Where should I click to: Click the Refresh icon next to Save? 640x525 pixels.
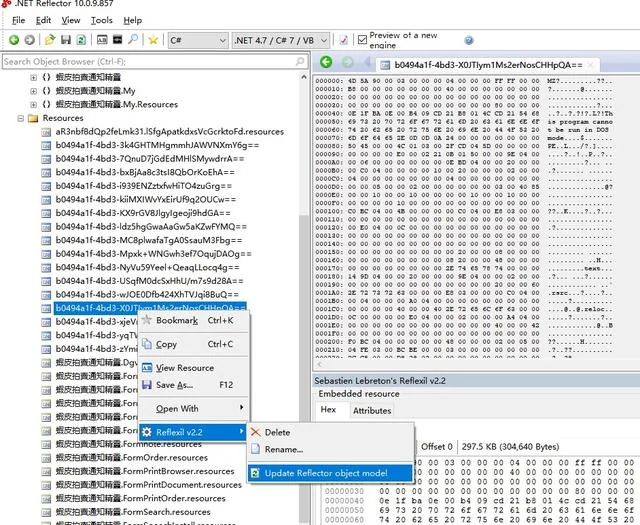tap(81, 40)
